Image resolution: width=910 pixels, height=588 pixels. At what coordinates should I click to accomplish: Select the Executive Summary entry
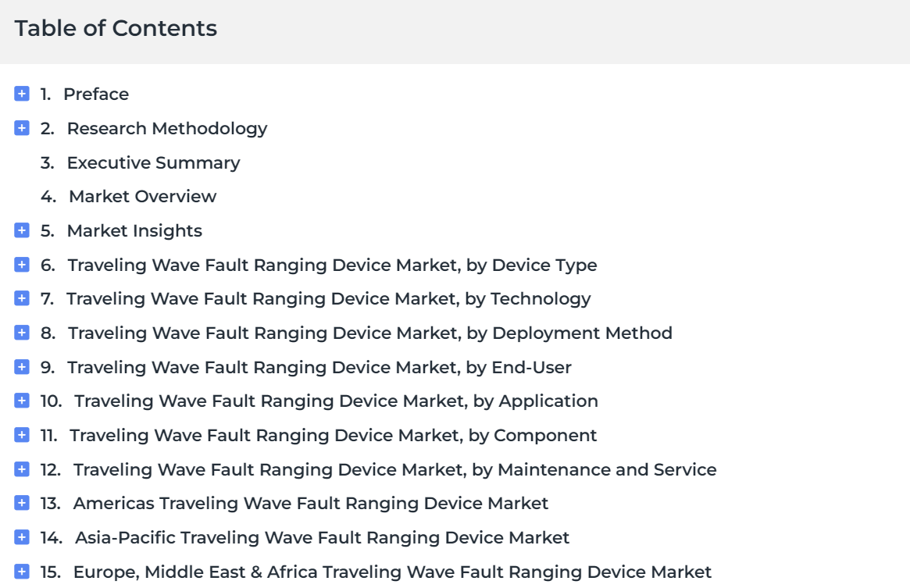tap(153, 162)
